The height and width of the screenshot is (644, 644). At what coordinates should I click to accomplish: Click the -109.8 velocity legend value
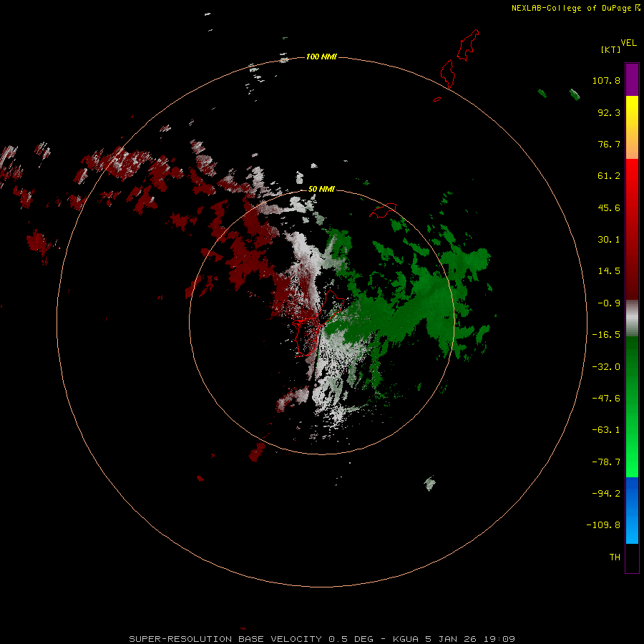coord(603,525)
